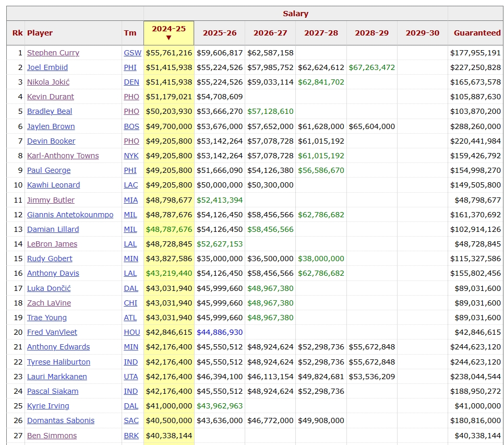Open the SAC team link
The height and width of the screenshot is (445, 504).
[x=131, y=420]
